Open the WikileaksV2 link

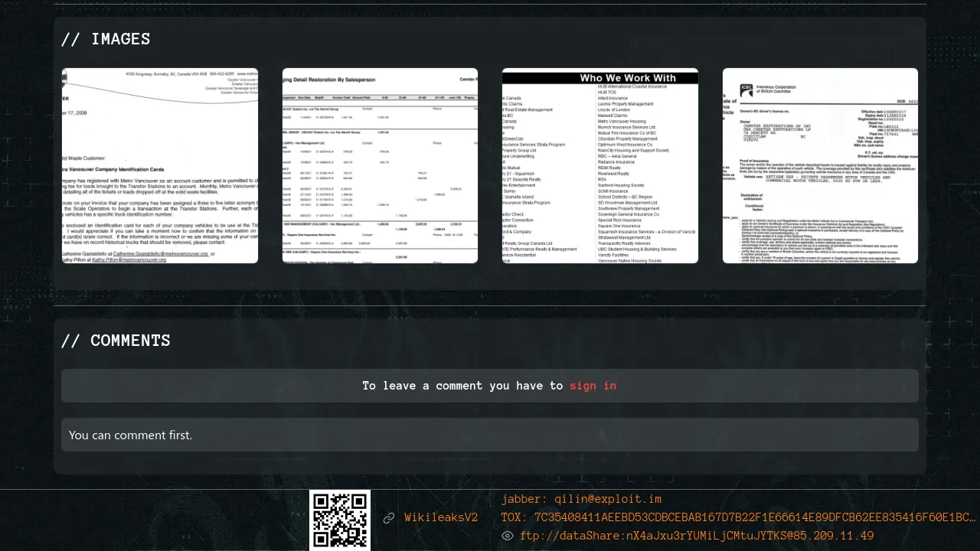441,518
